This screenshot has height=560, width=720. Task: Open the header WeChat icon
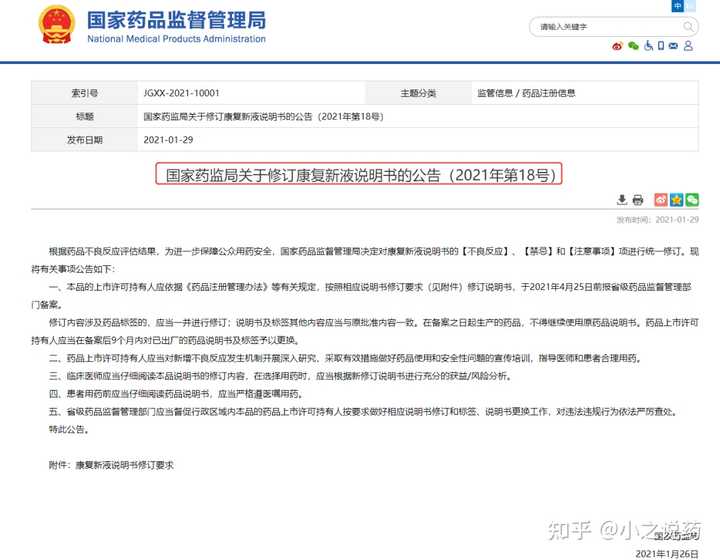pos(633,46)
